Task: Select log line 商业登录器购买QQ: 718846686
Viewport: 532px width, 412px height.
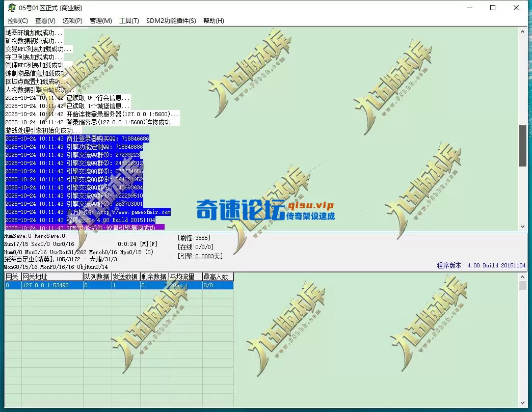Action: pyautogui.click(x=77, y=139)
